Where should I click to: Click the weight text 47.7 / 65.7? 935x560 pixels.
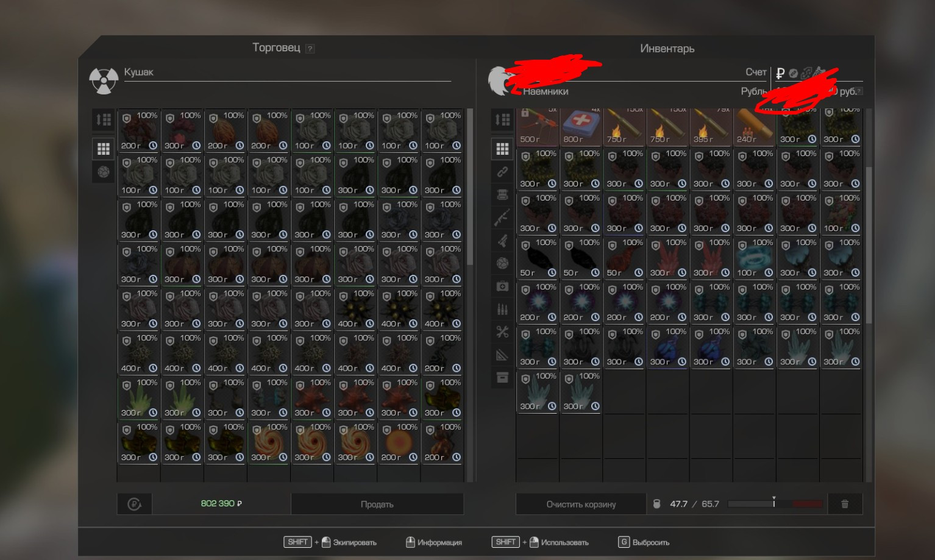pos(694,504)
